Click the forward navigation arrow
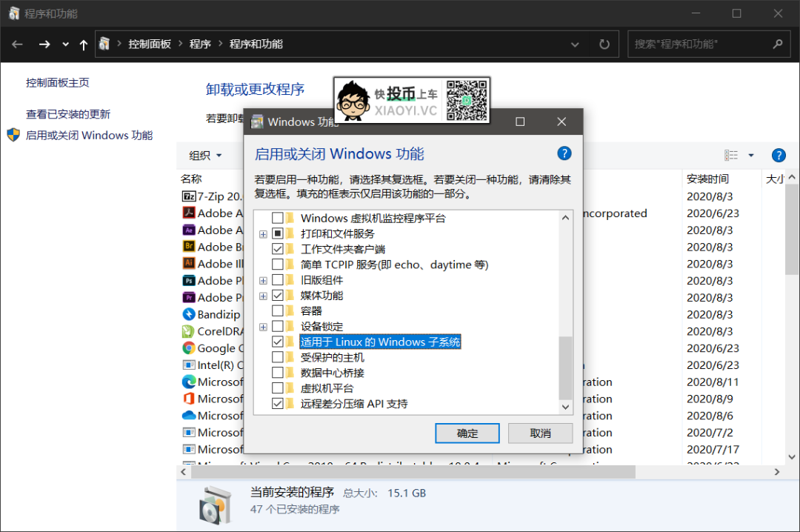Viewport: 800px width, 532px height. coord(44,44)
